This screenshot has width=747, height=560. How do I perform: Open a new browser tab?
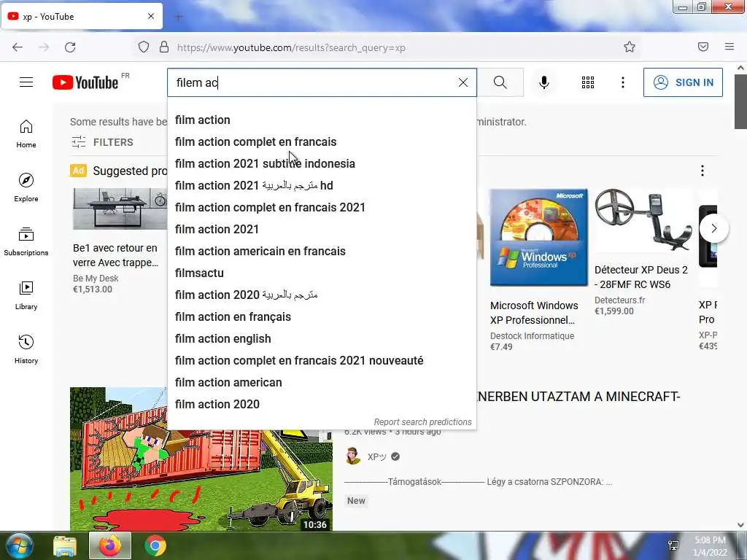(179, 17)
